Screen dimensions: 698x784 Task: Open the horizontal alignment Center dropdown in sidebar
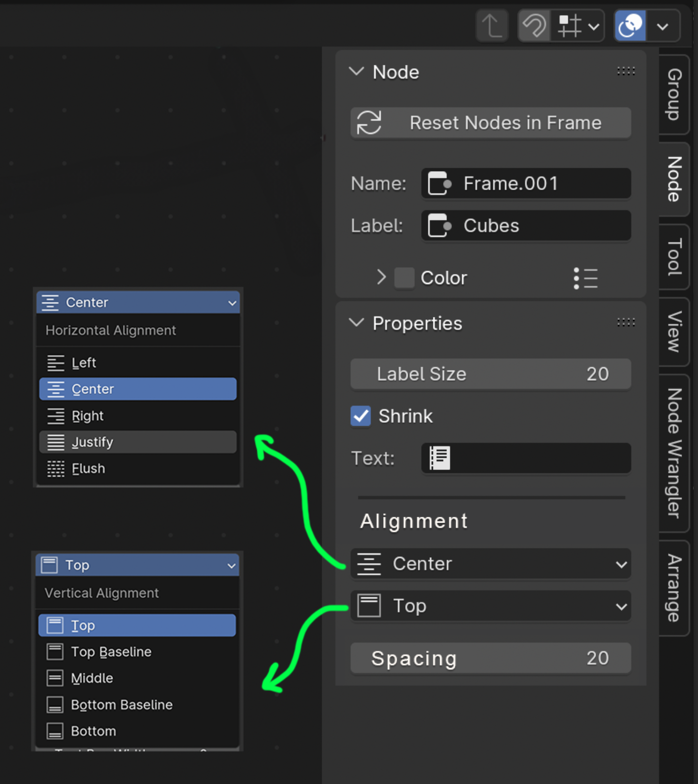491,564
